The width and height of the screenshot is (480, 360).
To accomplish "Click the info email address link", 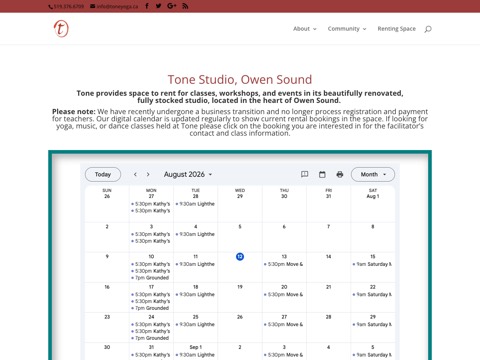I will pos(114,6).
